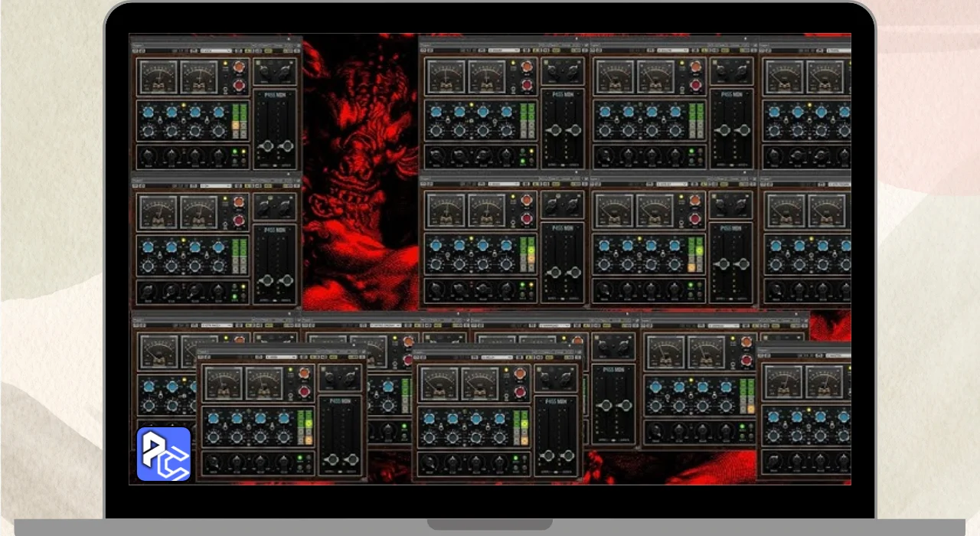The image size is (980, 536).
Task: Open the preset dropdown in the middle-left plugin window
Action: coord(216,186)
